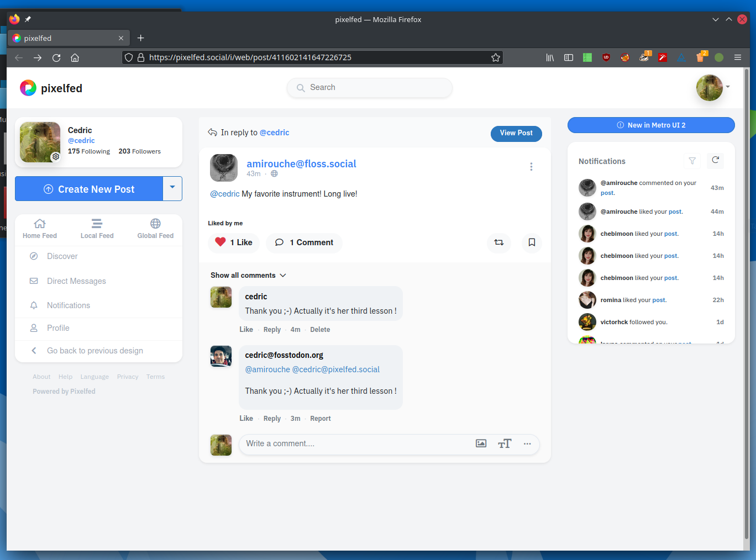Viewport: 756px width, 560px height.
Task: Toggle the 1 Like heart button
Action: [x=234, y=242]
